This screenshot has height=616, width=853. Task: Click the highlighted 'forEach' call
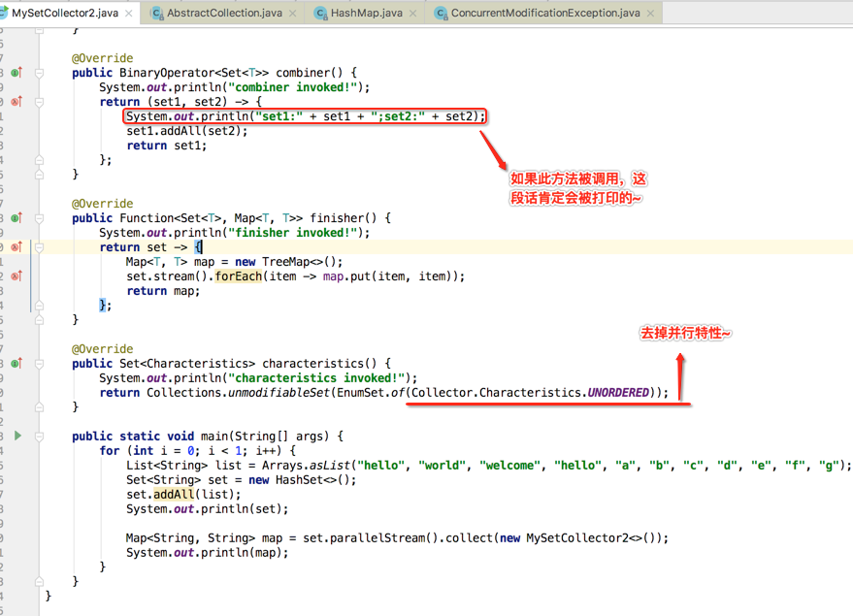click(x=239, y=276)
